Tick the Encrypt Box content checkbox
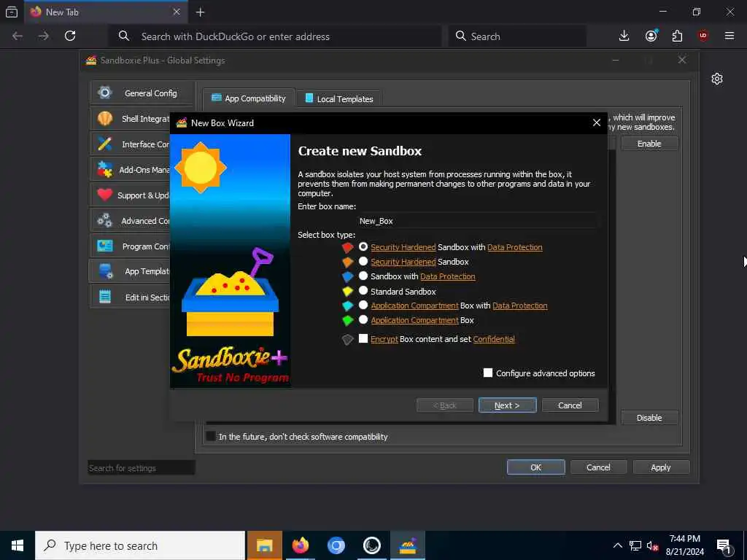This screenshot has height=560, width=747. pos(363,338)
